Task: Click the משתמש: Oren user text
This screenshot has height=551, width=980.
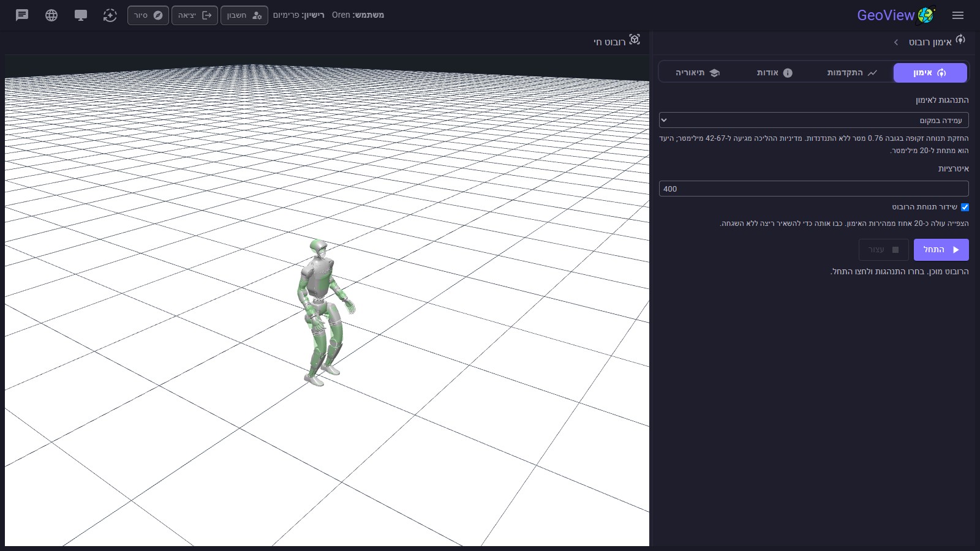Action: tap(358, 15)
